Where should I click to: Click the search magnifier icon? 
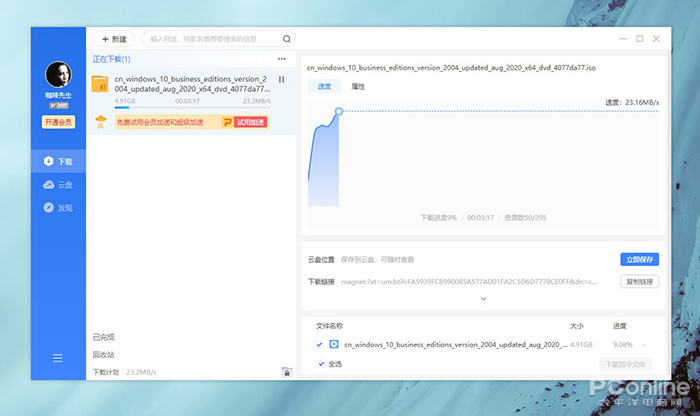287,39
